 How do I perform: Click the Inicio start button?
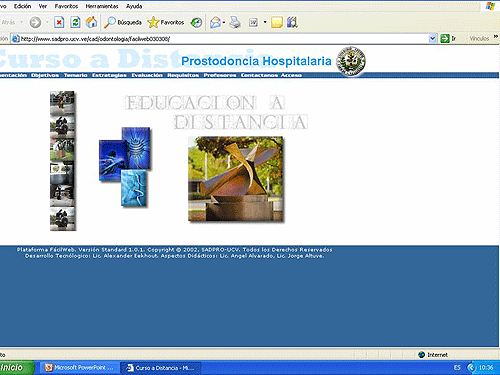pos(17,367)
